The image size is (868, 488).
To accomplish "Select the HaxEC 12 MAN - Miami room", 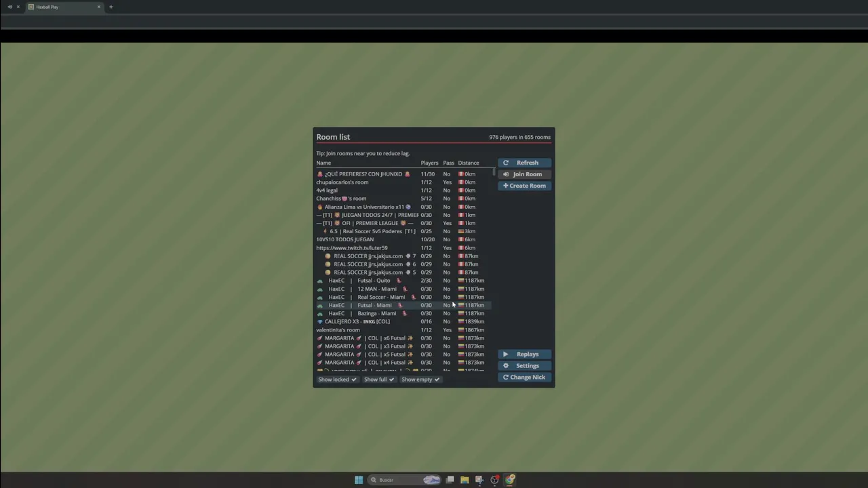I will (x=403, y=289).
